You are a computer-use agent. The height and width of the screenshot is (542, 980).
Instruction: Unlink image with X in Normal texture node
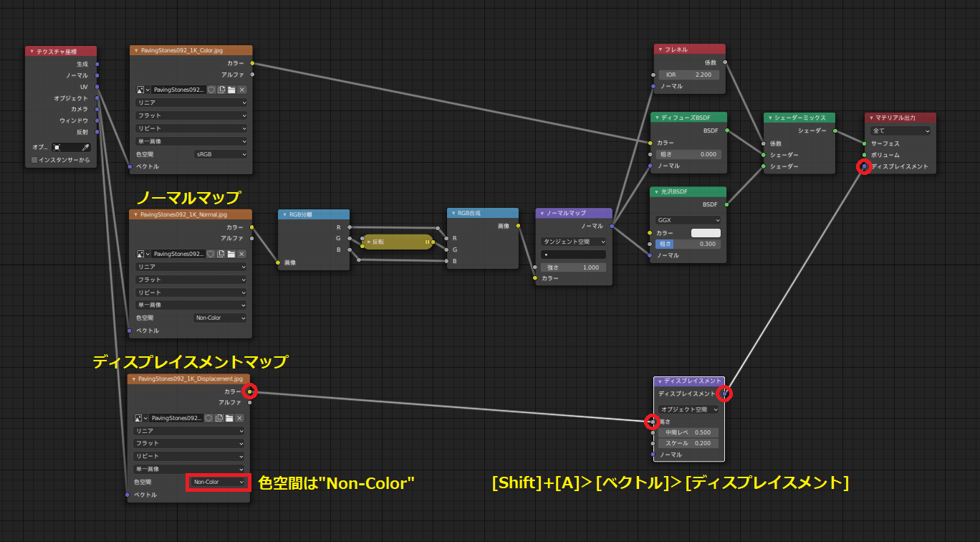pos(242,254)
